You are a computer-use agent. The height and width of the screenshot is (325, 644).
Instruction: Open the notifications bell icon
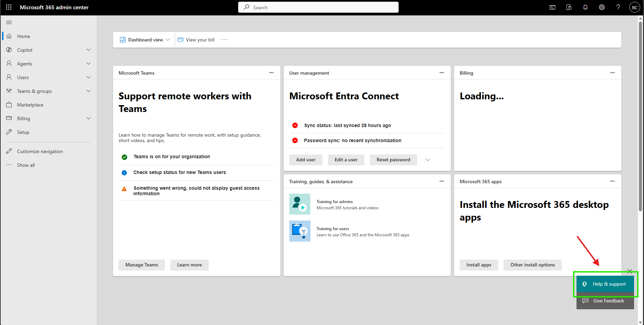pyautogui.click(x=585, y=7)
